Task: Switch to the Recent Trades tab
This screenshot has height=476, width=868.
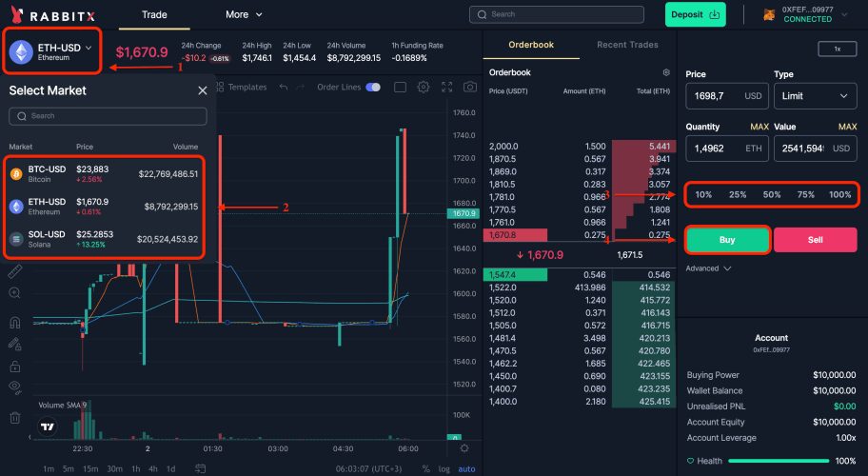Action: [x=627, y=45]
